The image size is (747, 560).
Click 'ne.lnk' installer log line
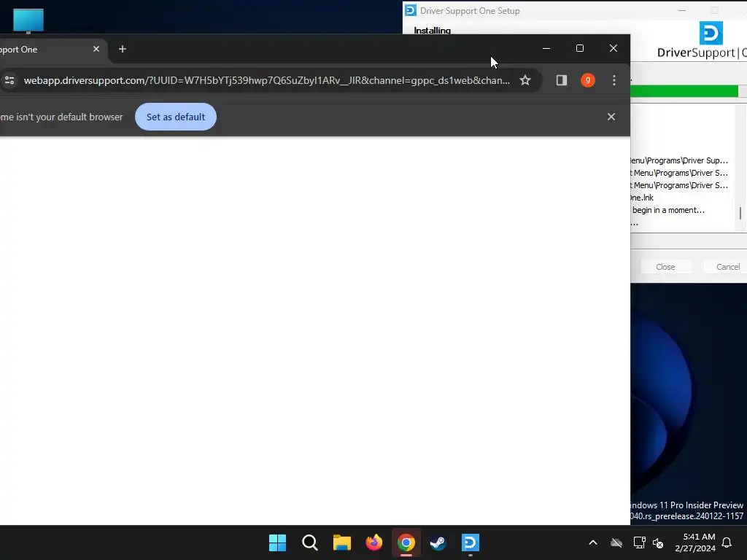[642, 198]
